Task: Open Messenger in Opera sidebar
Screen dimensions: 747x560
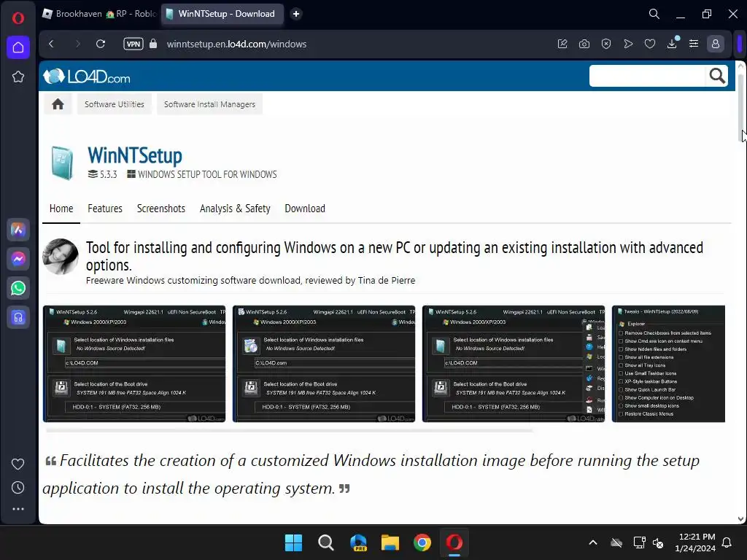Action: click(x=18, y=259)
